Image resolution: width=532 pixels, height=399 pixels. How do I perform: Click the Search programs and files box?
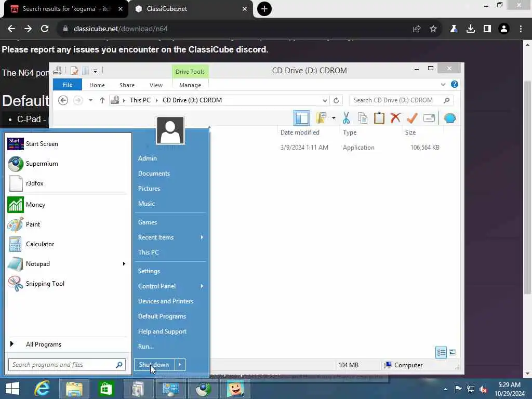click(x=67, y=365)
